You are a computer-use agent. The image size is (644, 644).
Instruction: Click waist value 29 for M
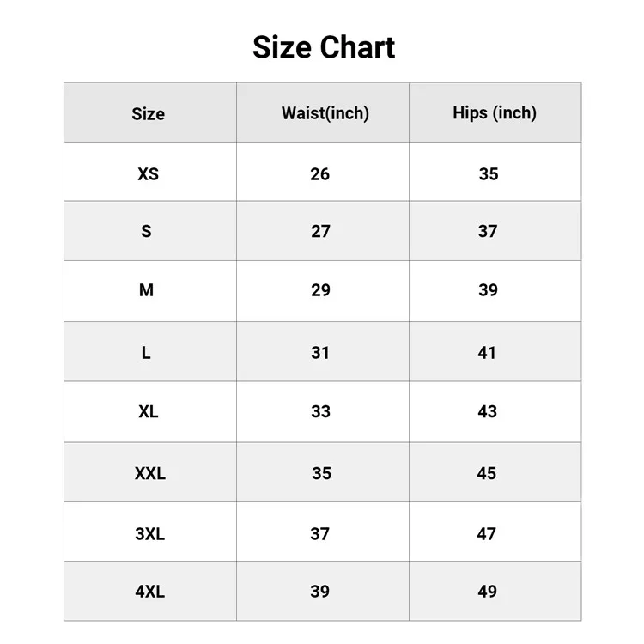point(320,290)
